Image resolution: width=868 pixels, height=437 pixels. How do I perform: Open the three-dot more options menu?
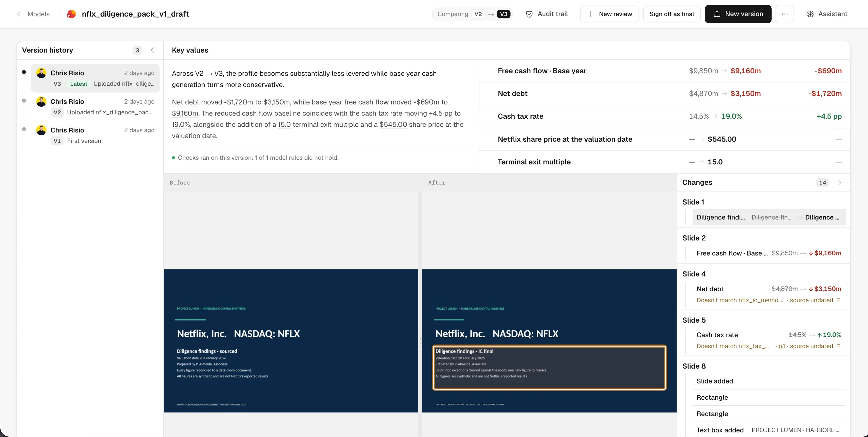click(785, 14)
